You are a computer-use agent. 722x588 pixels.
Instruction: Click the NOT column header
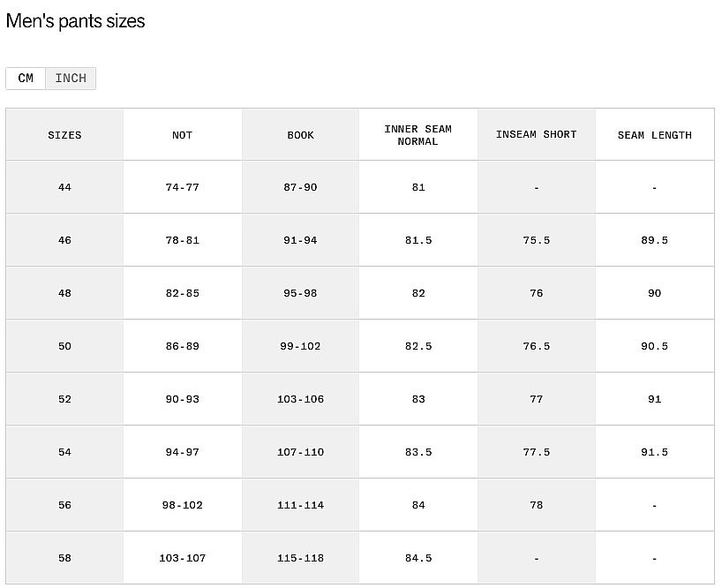(182, 135)
